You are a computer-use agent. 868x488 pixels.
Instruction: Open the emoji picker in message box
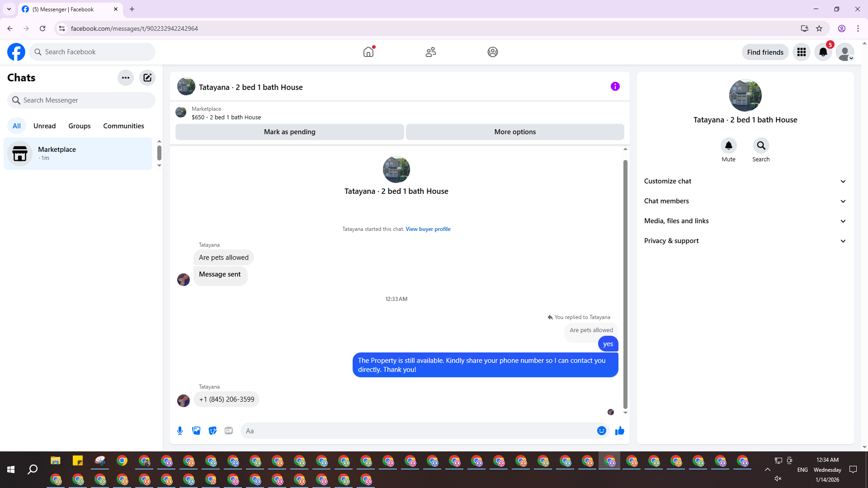pyautogui.click(x=601, y=431)
